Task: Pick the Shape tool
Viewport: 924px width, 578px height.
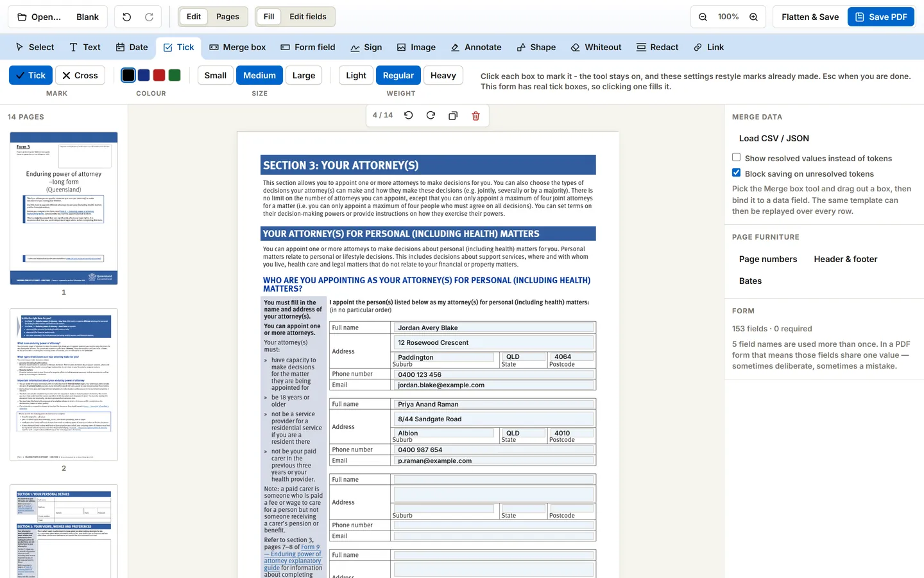Action: tap(536, 47)
